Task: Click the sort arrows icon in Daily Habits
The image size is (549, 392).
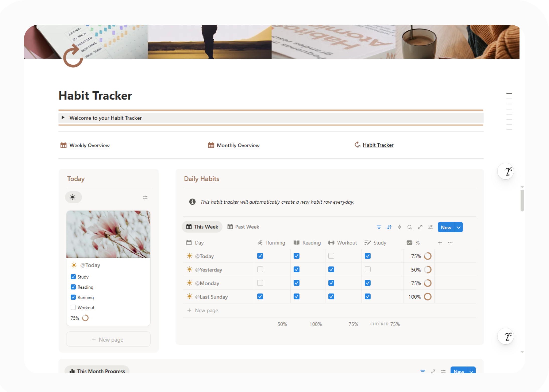Action: [x=389, y=227]
